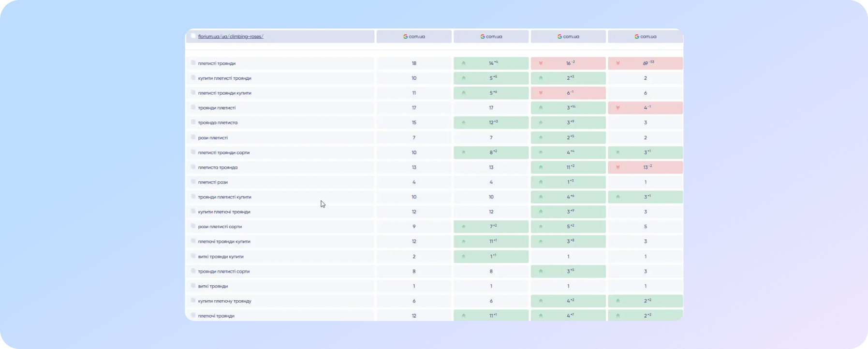Click up arrow beside 4, "троянди плетисті купити" row
This screenshot has height=349, width=868.
click(x=541, y=197)
